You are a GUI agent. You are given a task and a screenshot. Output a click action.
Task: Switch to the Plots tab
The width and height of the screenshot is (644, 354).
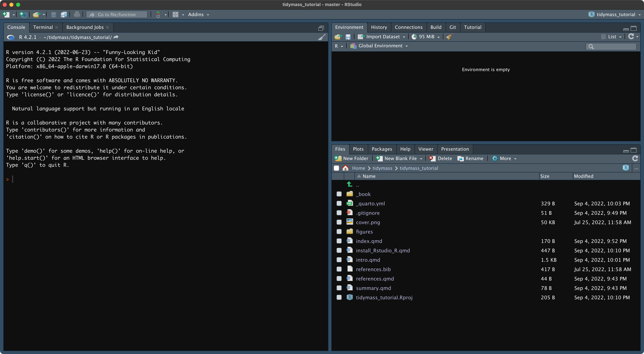pos(358,149)
